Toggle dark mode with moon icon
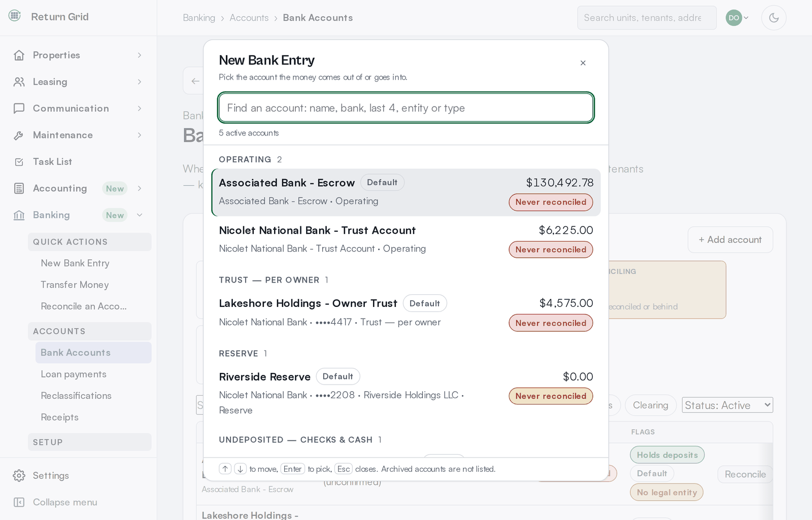Image resolution: width=812 pixels, height=520 pixels. (x=774, y=18)
